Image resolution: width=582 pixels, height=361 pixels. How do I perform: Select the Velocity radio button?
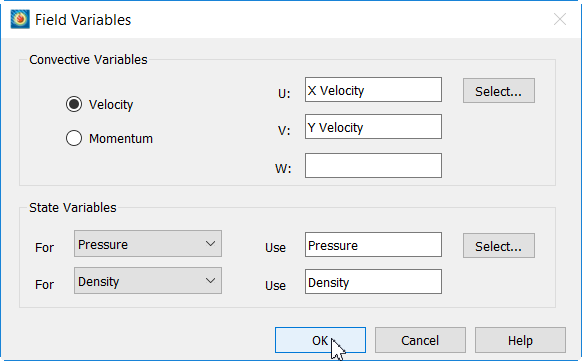pos(74,104)
